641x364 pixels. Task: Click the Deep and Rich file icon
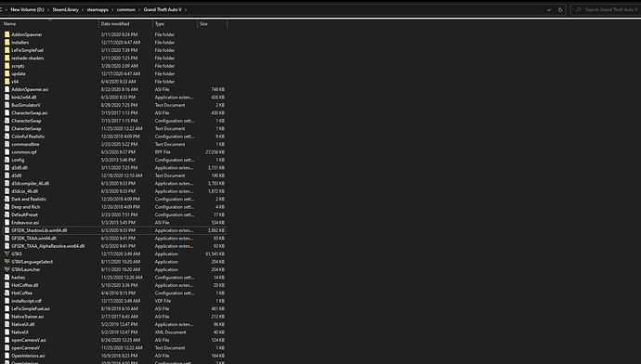(x=7, y=207)
